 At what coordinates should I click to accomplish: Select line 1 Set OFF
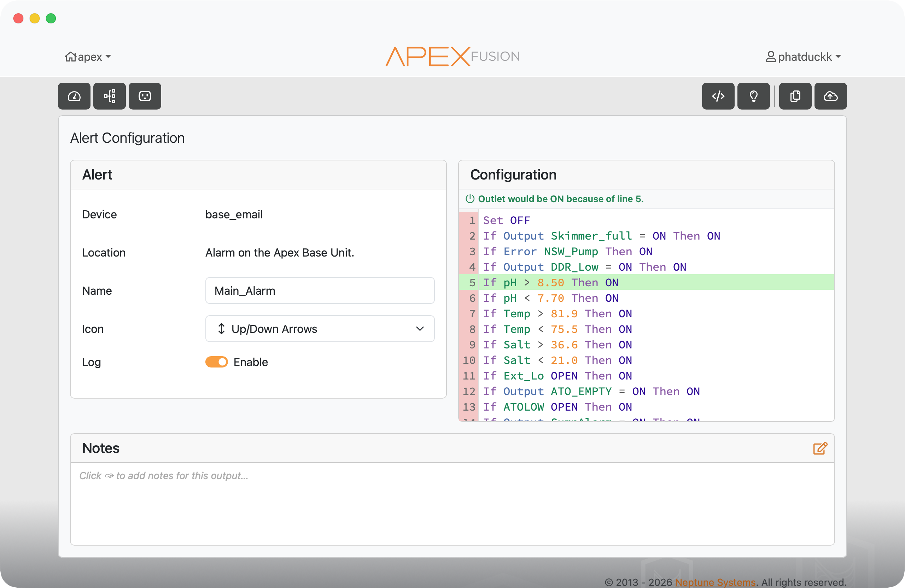[x=647, y=220]
